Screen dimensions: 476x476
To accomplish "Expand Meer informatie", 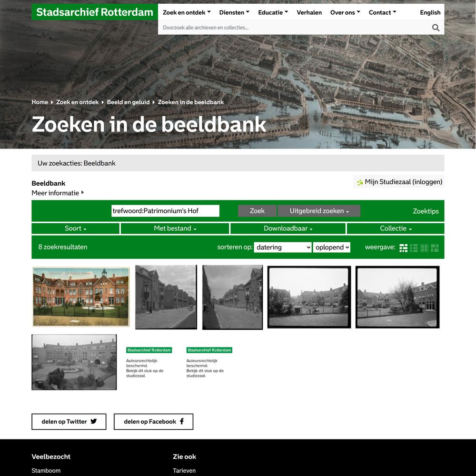I will pyautogui.click(x=58, y=193).
